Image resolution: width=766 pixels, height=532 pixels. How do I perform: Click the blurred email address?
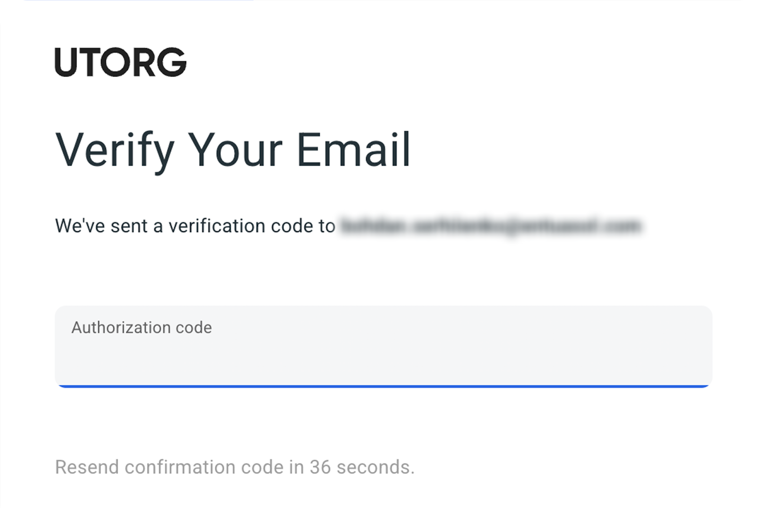491,226
